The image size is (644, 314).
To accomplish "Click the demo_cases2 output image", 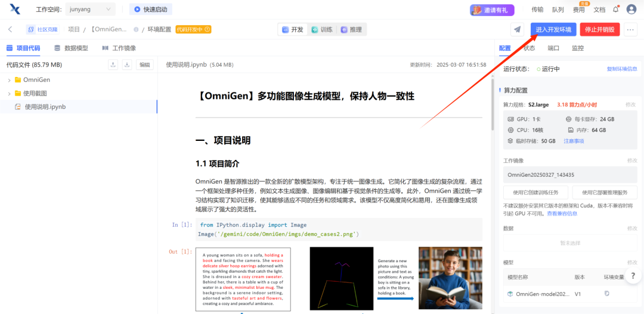I will coord(339,279).
